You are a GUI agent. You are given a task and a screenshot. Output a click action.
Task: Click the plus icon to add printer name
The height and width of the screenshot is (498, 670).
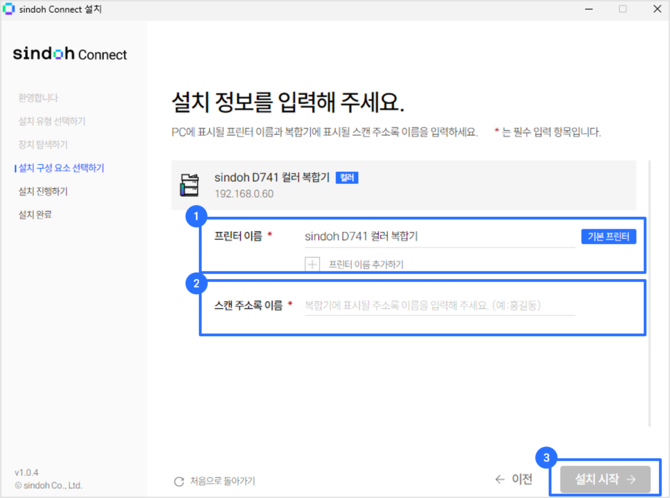312,264
